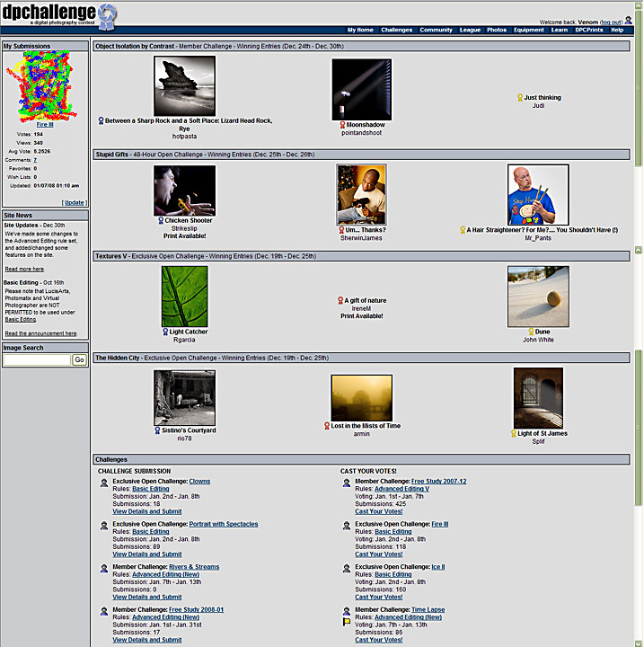
Task: Click the yellow ribbon icon next to Dune
Action: 530,332
